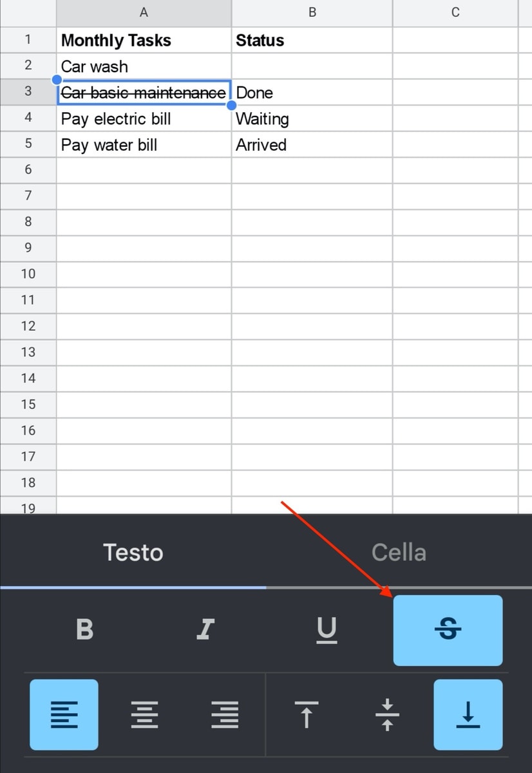The image size is (532, 773).
Task: Align text to top vertically
Action: click(307, 714)
